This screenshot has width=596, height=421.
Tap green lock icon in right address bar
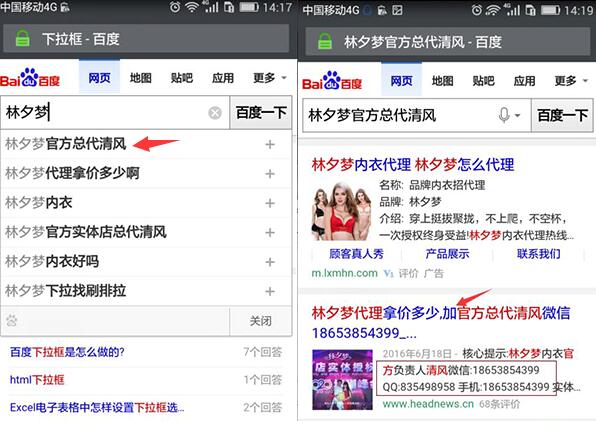[325, 41]
